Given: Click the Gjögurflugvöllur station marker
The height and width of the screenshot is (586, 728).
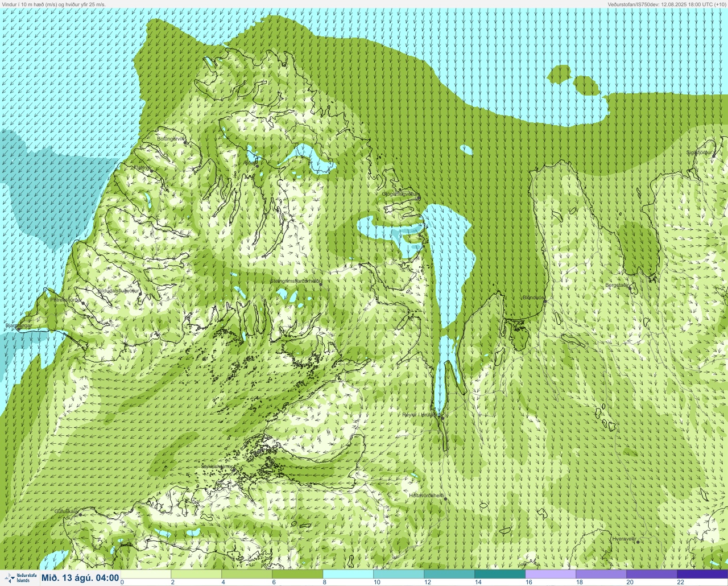Looking at the screenshot, I should (418, 198).
